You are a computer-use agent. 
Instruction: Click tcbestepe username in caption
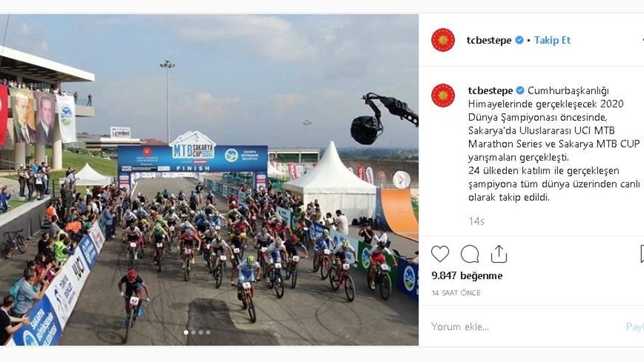pyautogui.click(x=491, y=90)
